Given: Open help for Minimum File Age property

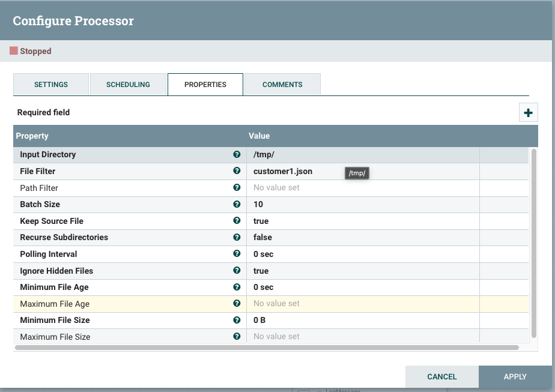Looking at the screenshot, I should tap(237, 287).
